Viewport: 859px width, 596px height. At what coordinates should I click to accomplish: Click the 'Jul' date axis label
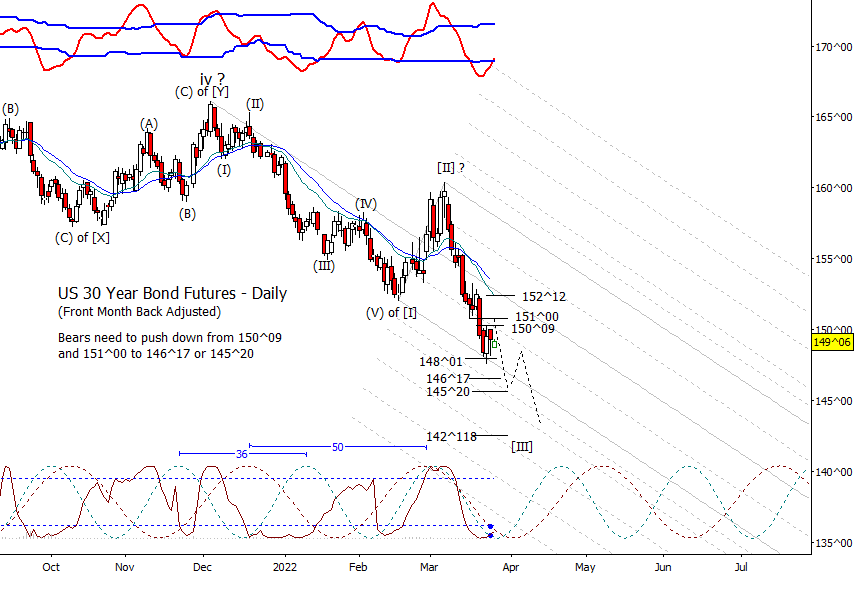point(741,567)
